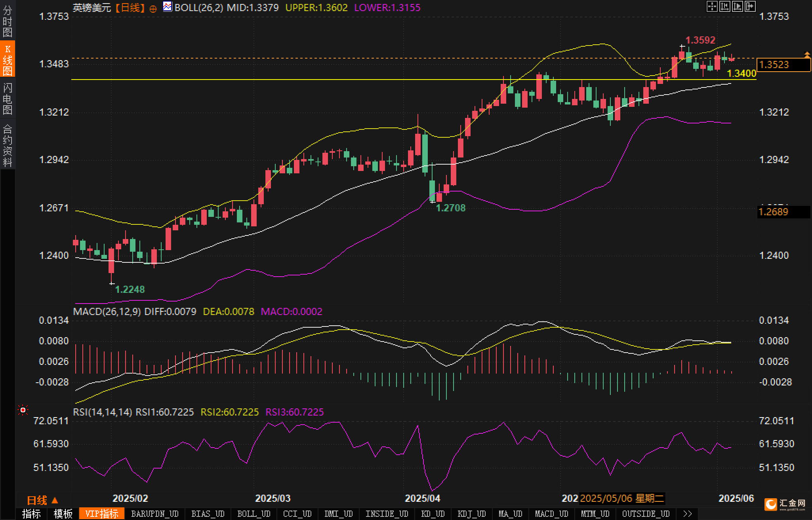Click the 2025/03 date axis label
Image resolution: width=812 pixels, height=520 pixels.
tap(273, 498)
